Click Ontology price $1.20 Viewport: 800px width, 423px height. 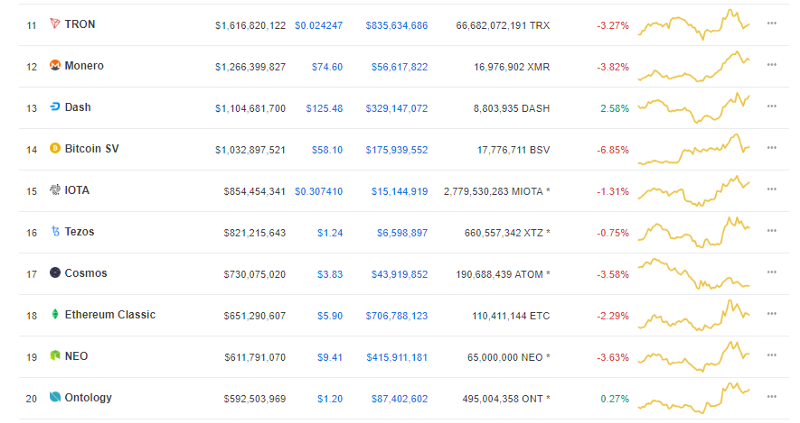pyautogui.click(x=330, y=399)
